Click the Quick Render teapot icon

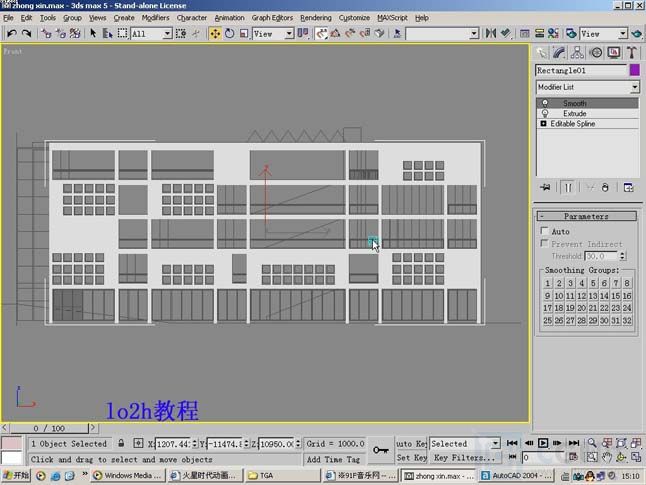coord(637,33)
